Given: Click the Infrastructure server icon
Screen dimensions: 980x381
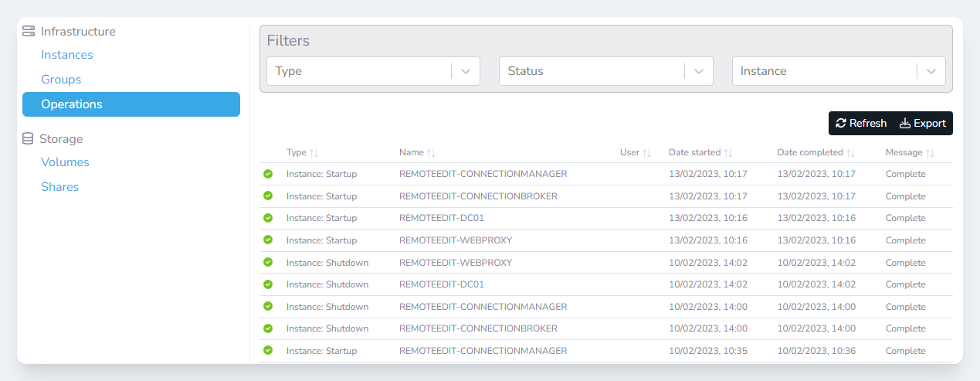Looking at the screenshot, I should (29, 32).
